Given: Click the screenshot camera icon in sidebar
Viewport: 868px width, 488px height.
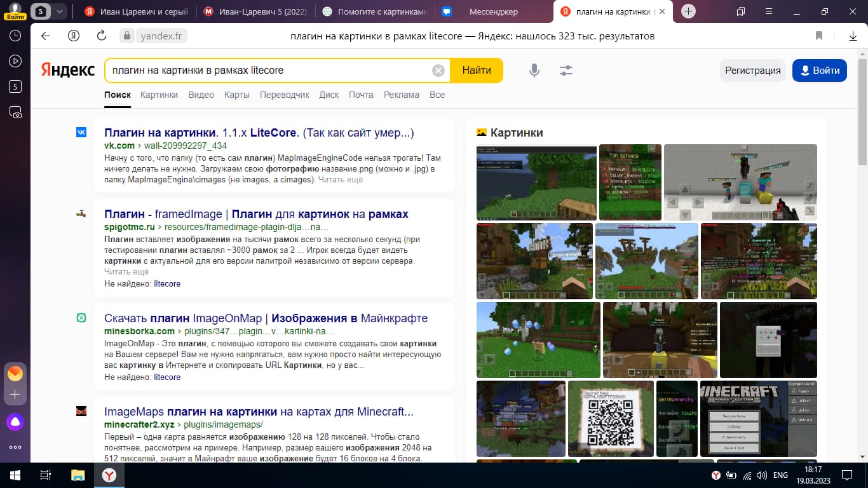Looking at the screenshot, I should click(x=15, y=112).
